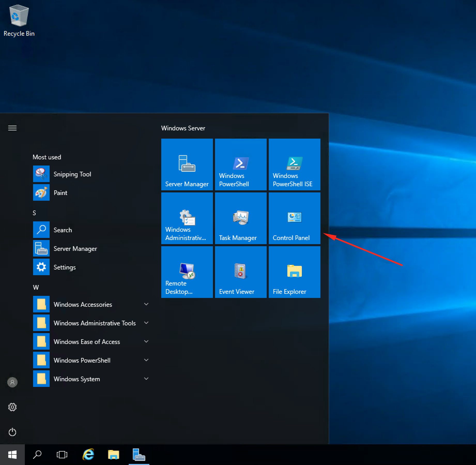Open Paint from Most used
476x465 pixels.
pos(60,192)
